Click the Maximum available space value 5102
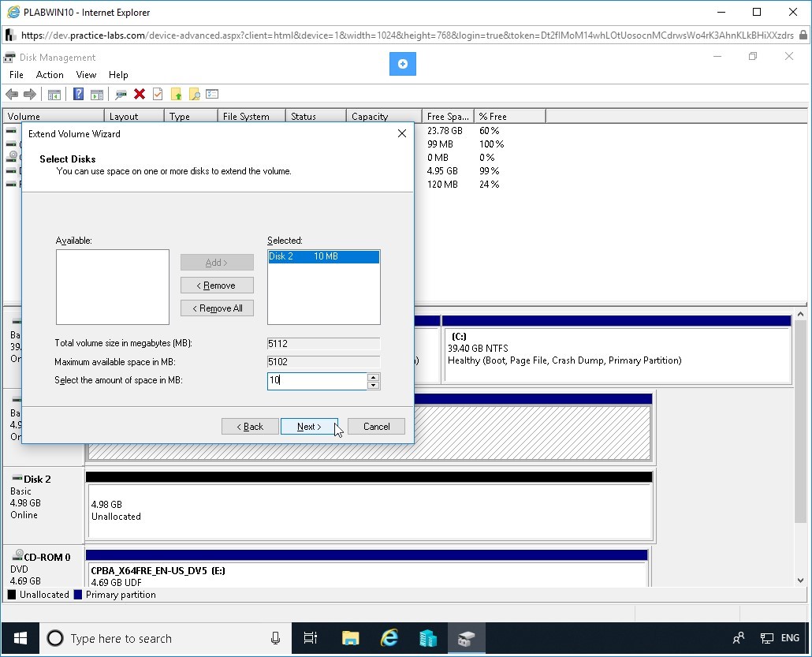This screenshot has width=812, height=657. pyautogui.click(x=324, y=362)
